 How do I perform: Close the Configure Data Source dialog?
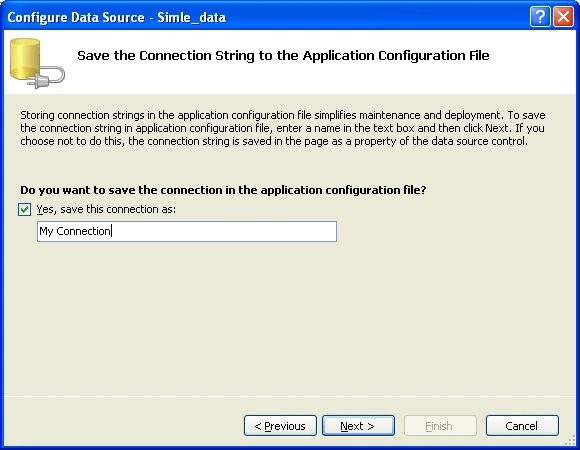click(x=563, y=17)
